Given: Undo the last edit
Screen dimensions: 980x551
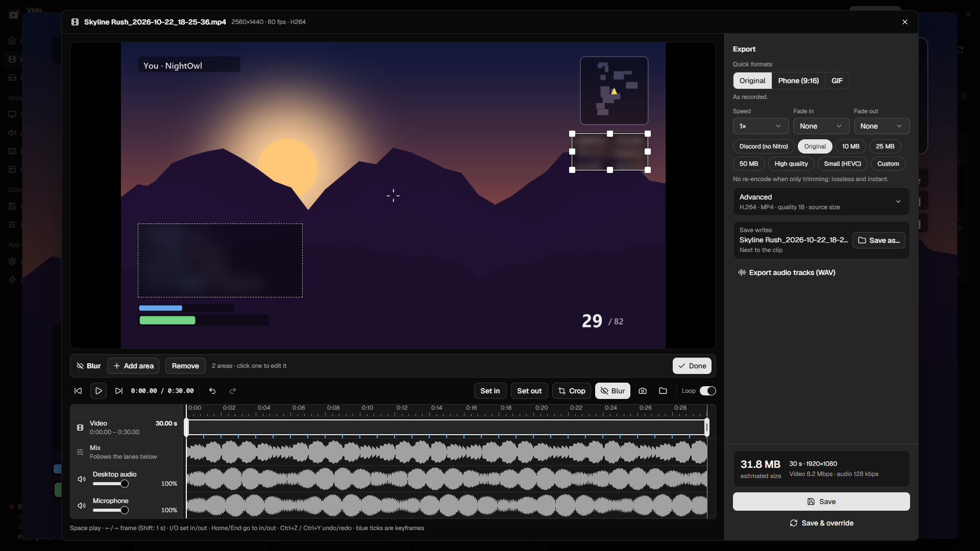Looking at the screenshot, I should [212, 391].
